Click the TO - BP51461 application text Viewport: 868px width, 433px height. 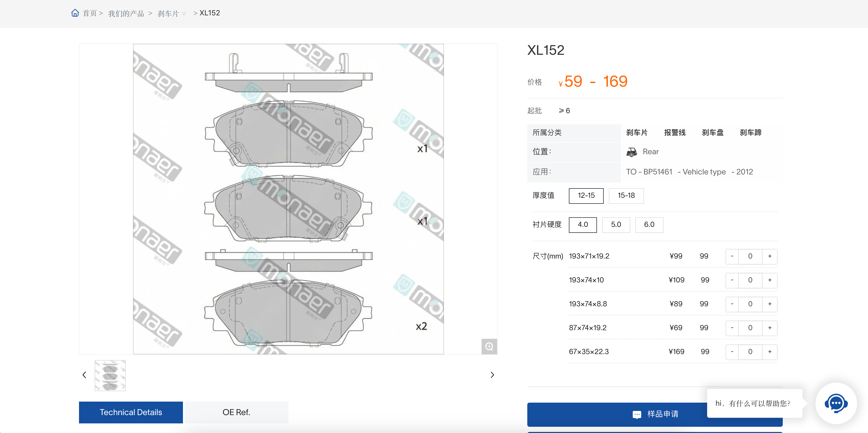649,172
